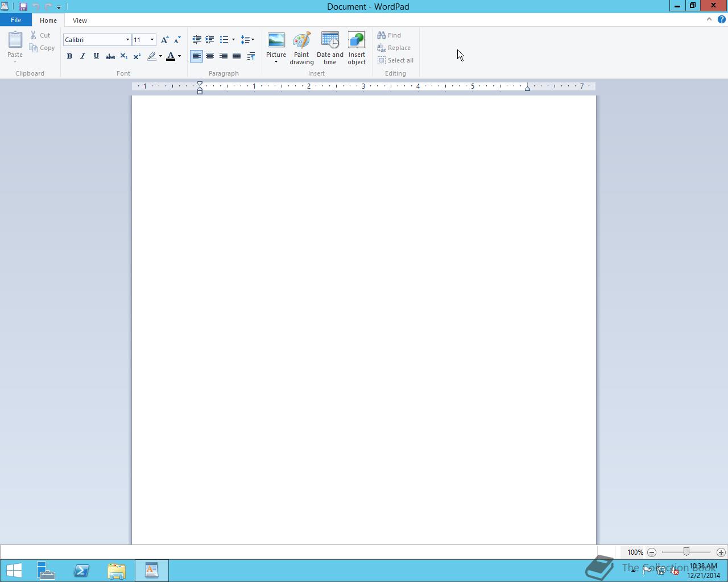The height and width of the screenshot is (582, 728).
Task: Click the Grow font icon
Action: point(164,40)
